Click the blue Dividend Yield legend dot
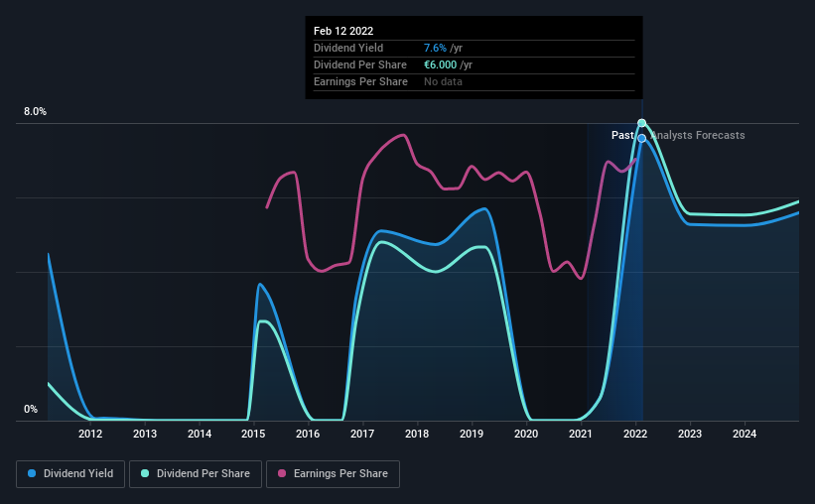 [32, 473]
